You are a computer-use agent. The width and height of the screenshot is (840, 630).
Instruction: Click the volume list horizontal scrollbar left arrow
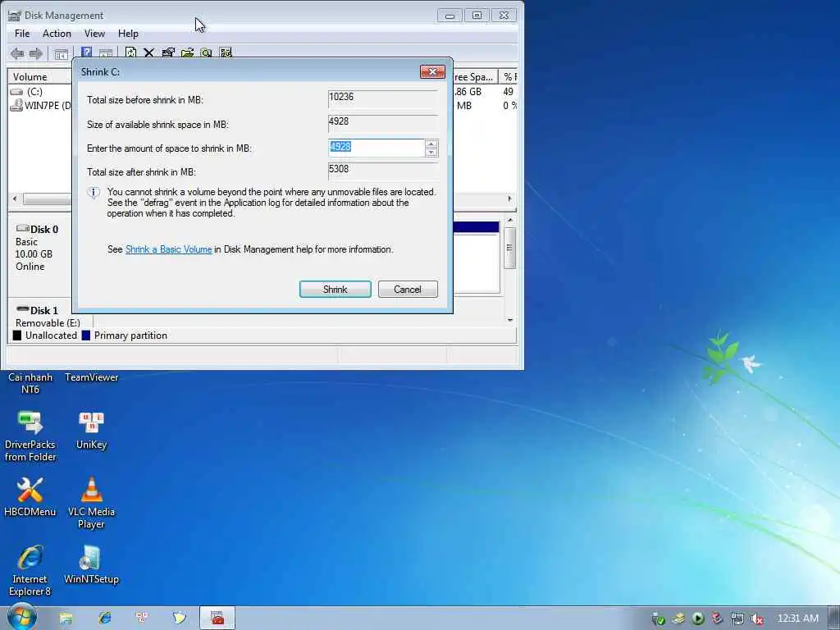pos(15,199)
